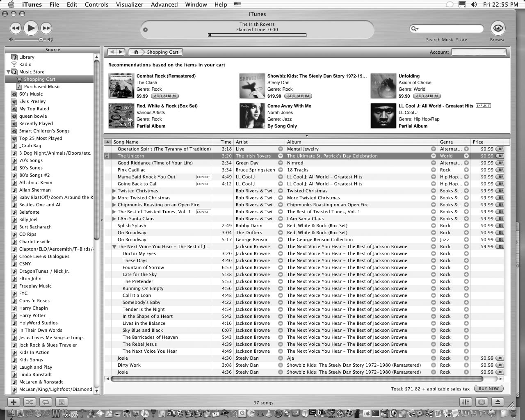Click add new playlist plus button
525x420 pixels.
(x=14, y=402)
